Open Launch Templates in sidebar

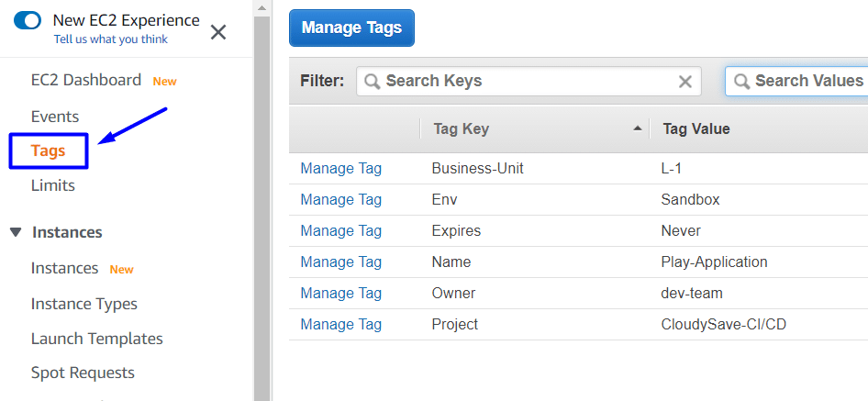[x=97, y=339]
